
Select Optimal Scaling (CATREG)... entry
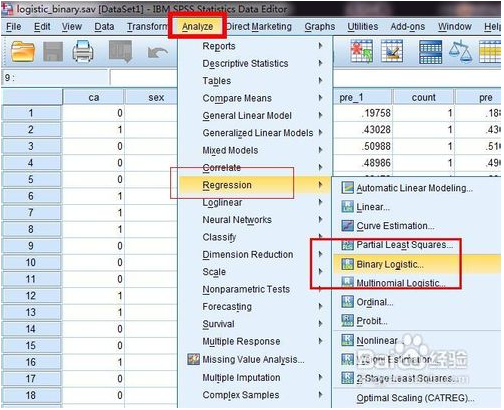417,398
